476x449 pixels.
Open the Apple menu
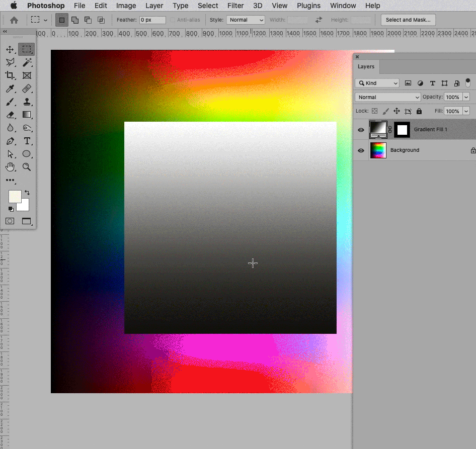pyautogui.click(x=14, y=6)
